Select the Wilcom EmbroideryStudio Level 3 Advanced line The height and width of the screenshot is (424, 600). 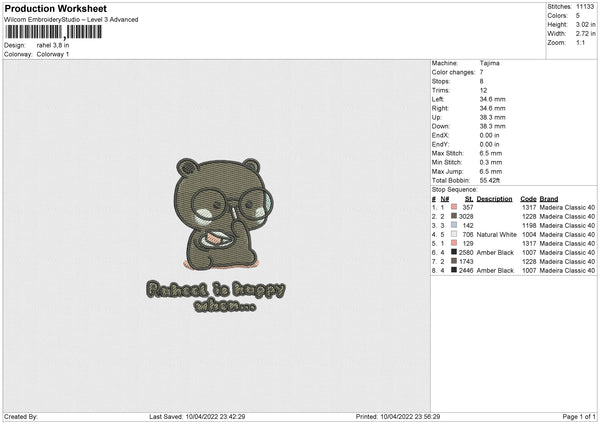pyautogui.click(x=71, y=20)
